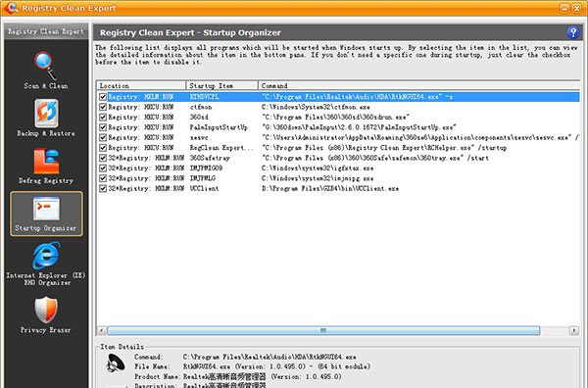
Task: Click the Command column header
Action: point(418,85)
